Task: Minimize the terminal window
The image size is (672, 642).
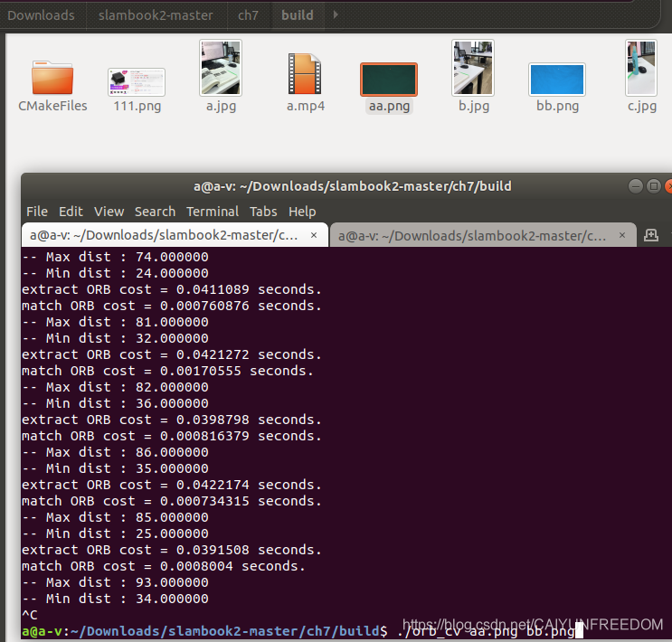Action: tap(636, 186)
